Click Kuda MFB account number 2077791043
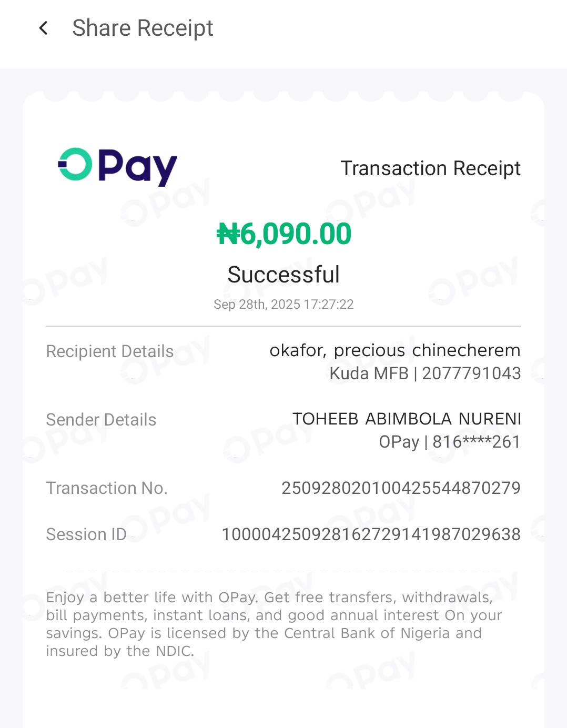The height and width of the screenshot is (728, 567). pos(425,373)
